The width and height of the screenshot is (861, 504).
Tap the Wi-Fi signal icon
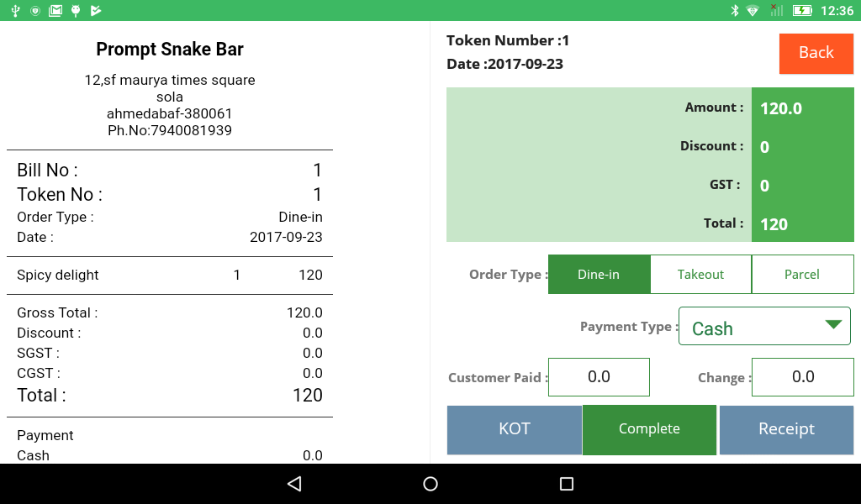(x=753, y=10)
